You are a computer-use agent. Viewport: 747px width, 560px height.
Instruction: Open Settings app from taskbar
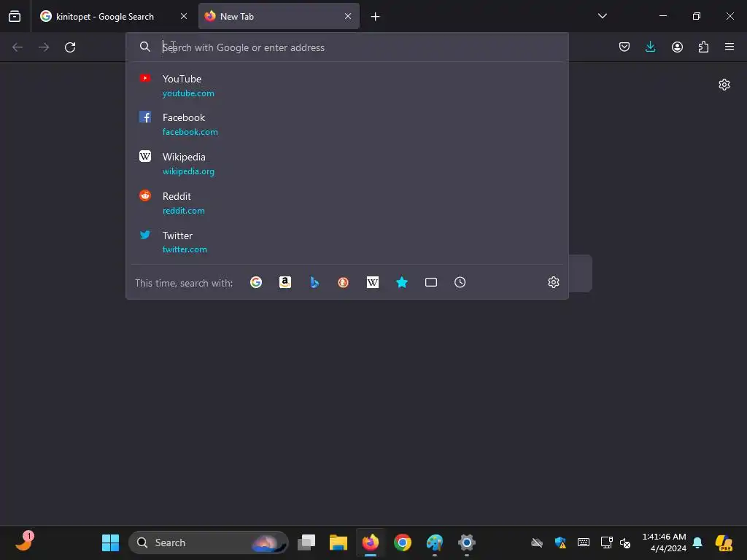(x=466, y=542)
